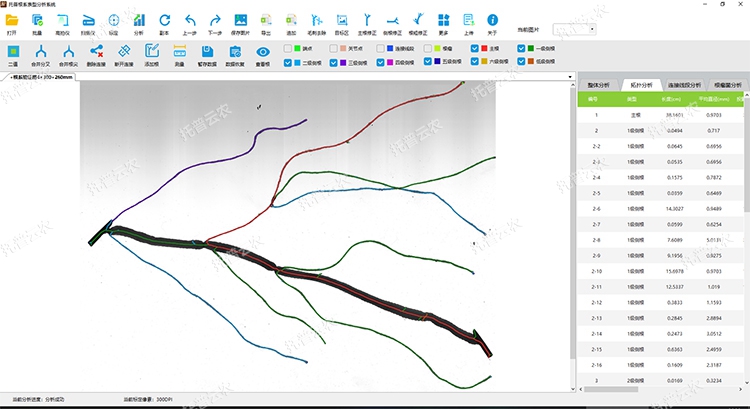Click the 删除连接 (Delete connection) icon
Viewport: 750px width, 409px height.
[x=97, y=54]
